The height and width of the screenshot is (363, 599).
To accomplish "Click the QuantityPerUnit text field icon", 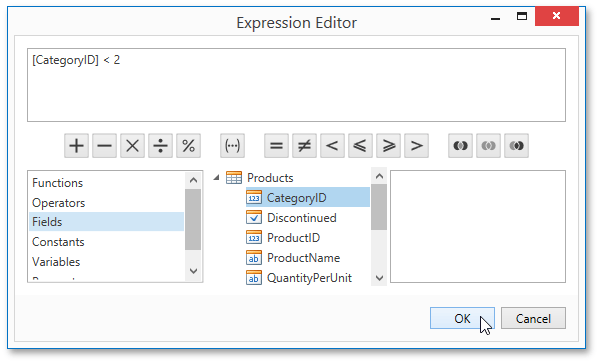I will coord(254,278).
